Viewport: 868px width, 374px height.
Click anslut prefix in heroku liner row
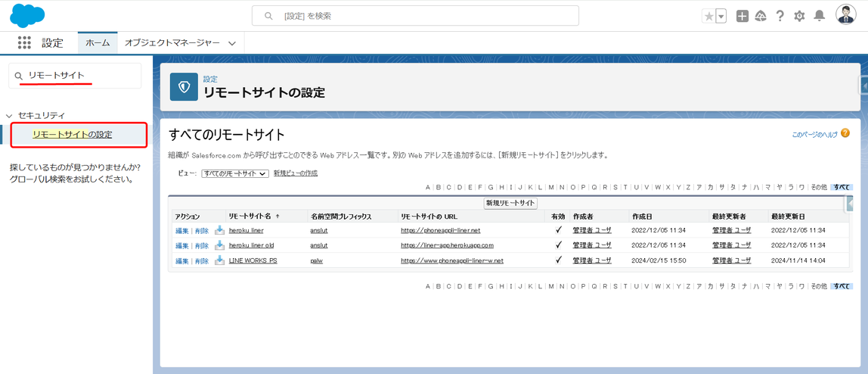click(x=319, y=230)
